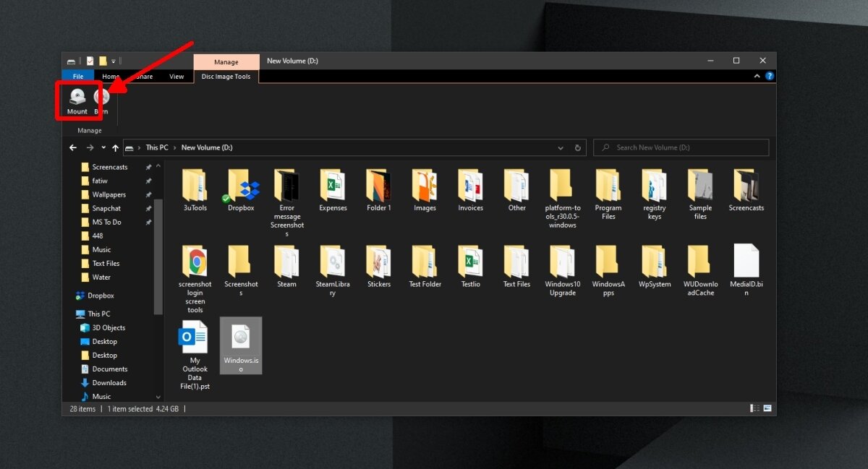The height and width of the screenshot is (469, 868).
Task: Select the Windows.iso file
Action: pyautogui.click(x=240, y=344)
